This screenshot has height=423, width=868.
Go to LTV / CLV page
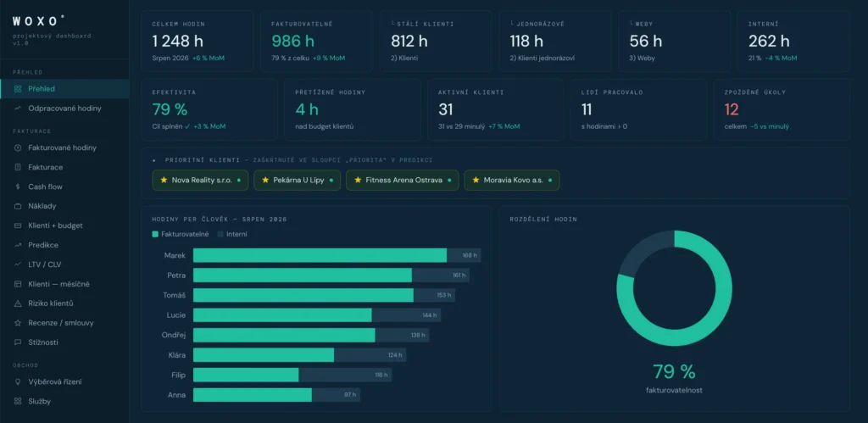(64, 264)
